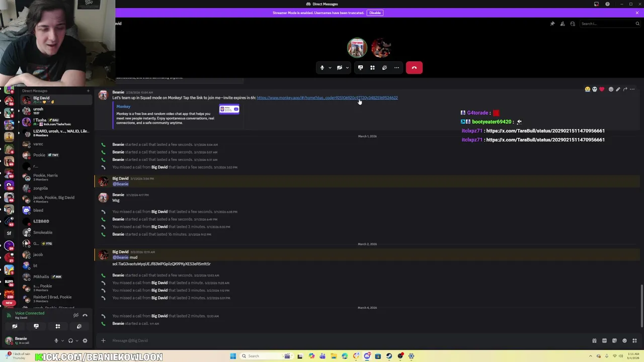
Task: Mute microphone in user panel
Action: (x=56, y=341)
